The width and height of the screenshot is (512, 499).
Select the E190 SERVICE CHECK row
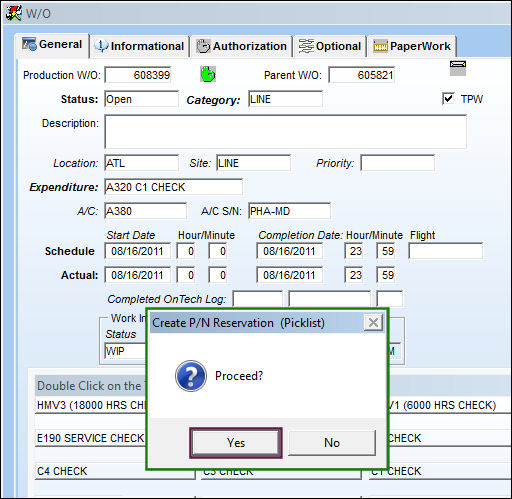[x=91, y=438]
